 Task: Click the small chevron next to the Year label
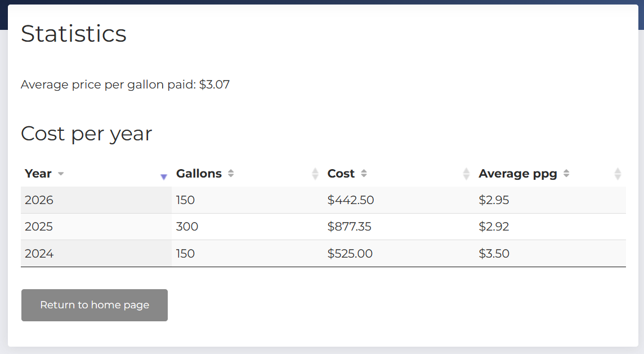[x=61, y=174]
